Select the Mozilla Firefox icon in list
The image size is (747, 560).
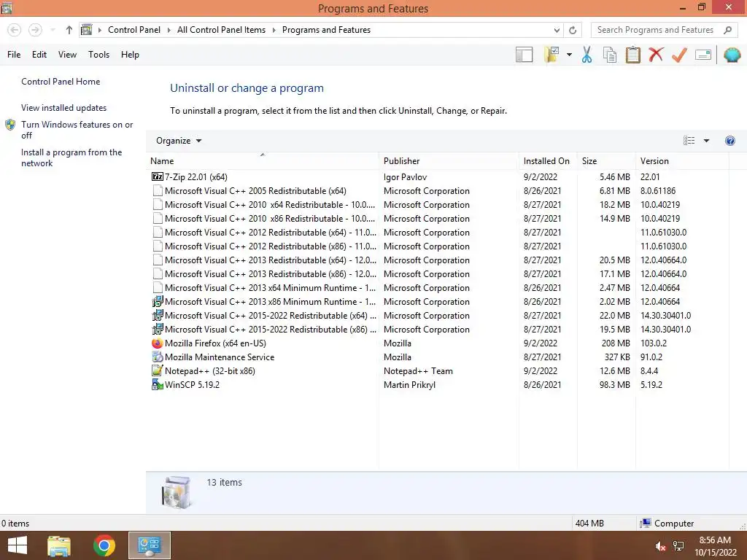158,343
